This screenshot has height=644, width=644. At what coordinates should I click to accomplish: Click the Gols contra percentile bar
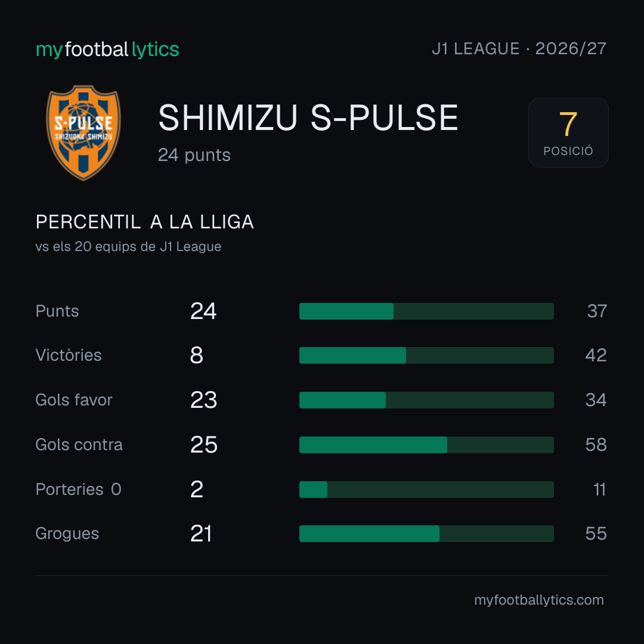tap(426, 445)
